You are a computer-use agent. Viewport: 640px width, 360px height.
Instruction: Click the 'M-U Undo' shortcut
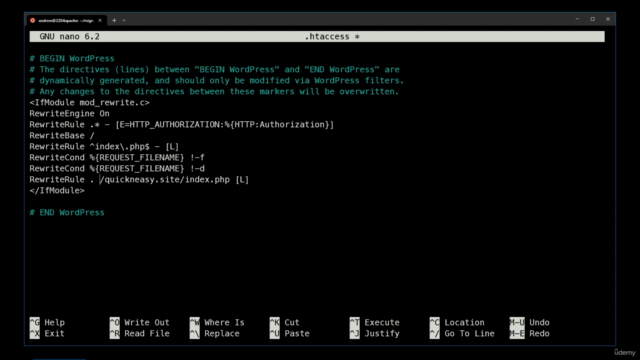[529, 322]
